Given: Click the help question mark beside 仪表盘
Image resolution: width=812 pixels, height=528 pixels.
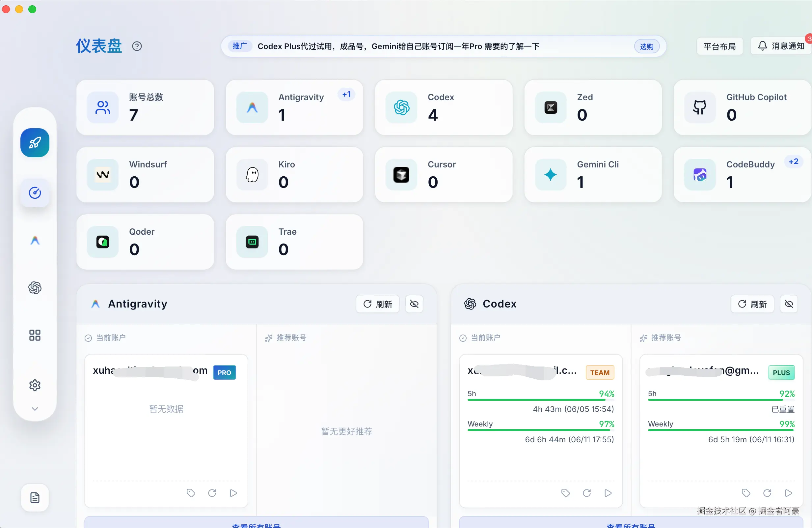Looking at the screenshot, I should click(137, 46).
